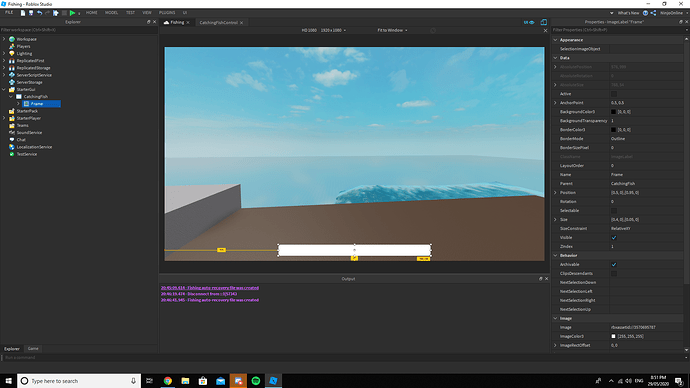The image size is (690, 388).
Task: Open Spotify from the taskbar
Action: coord(256,381)
